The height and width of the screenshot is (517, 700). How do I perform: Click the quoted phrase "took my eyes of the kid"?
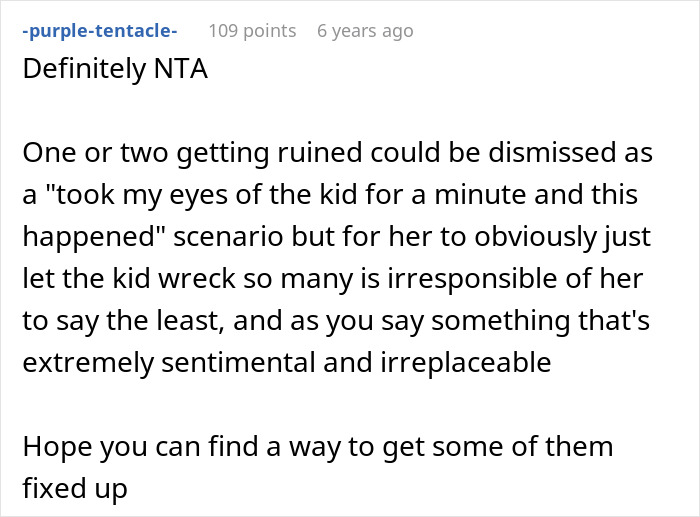click(202, 197)
